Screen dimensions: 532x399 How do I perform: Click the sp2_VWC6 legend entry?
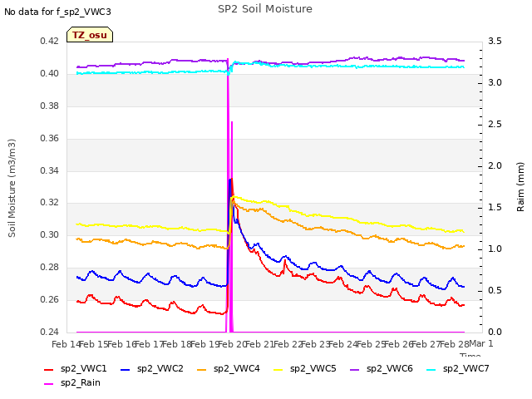tap(382, 368)
